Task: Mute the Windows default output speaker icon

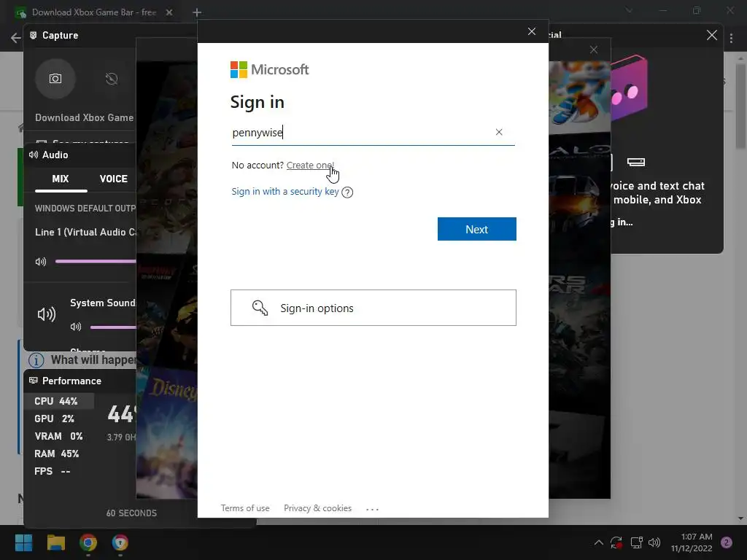Action: click(x=41, y=262)
